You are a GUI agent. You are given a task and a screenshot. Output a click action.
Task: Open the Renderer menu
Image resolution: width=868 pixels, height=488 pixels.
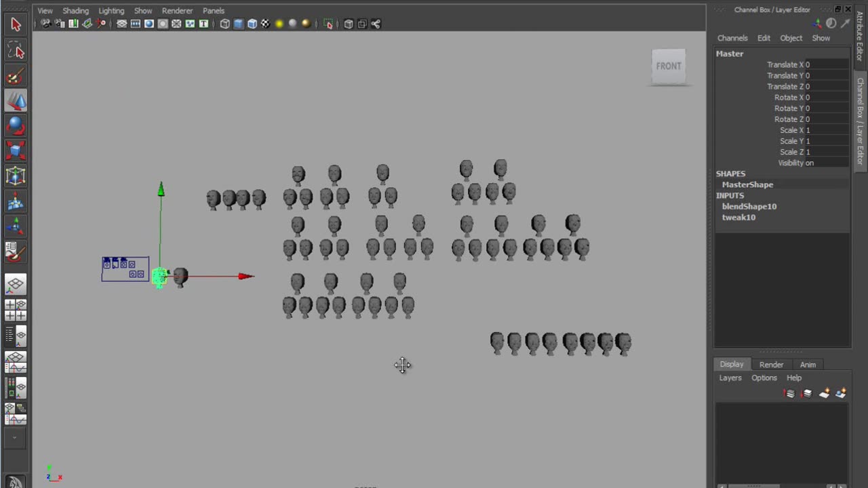(x=177, y=11)
